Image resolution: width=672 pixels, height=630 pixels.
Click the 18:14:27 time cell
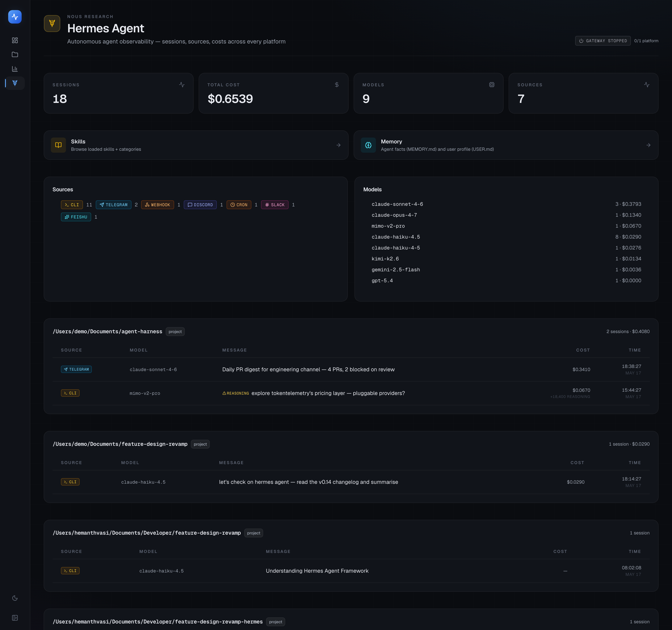click(x=631, y=479)
